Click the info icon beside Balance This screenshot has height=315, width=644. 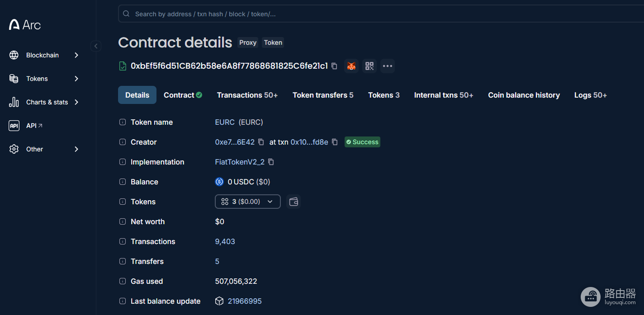(x=123, y=182)
